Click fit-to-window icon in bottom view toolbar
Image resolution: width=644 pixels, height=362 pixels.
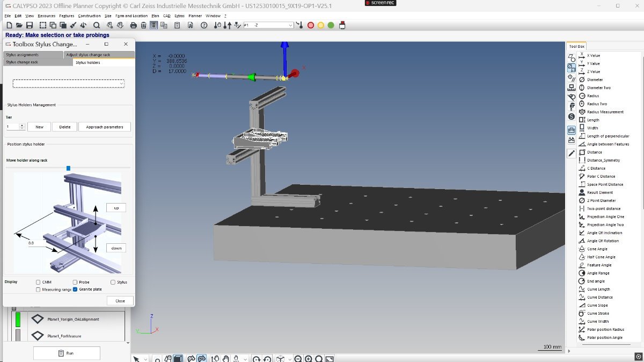click(330, 358)
